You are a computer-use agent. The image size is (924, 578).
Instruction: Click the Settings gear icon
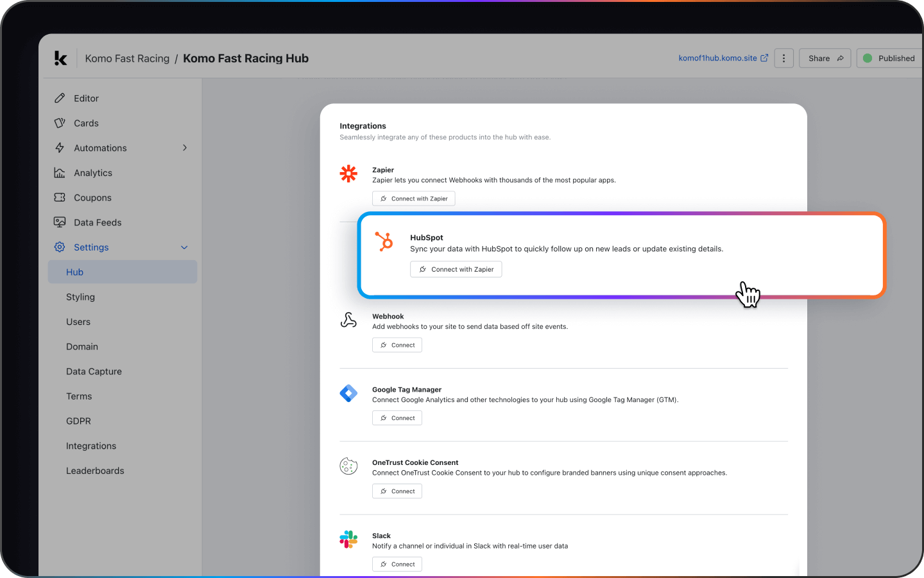60,247
